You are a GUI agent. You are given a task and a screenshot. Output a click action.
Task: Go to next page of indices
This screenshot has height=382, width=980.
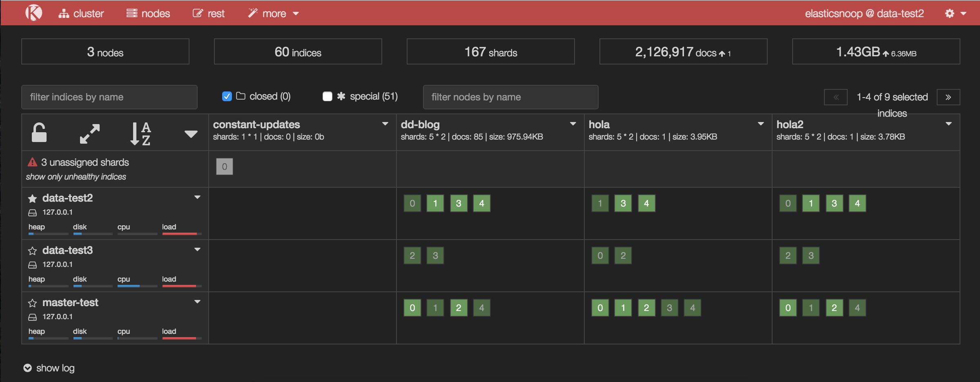pos(948,97)
